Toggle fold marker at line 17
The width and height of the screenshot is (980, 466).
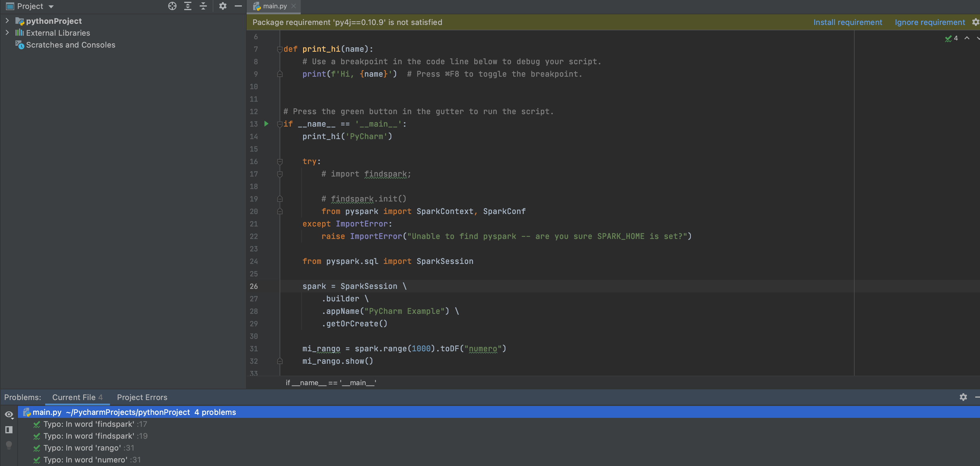pyautogui.click(x=280, y=174)
